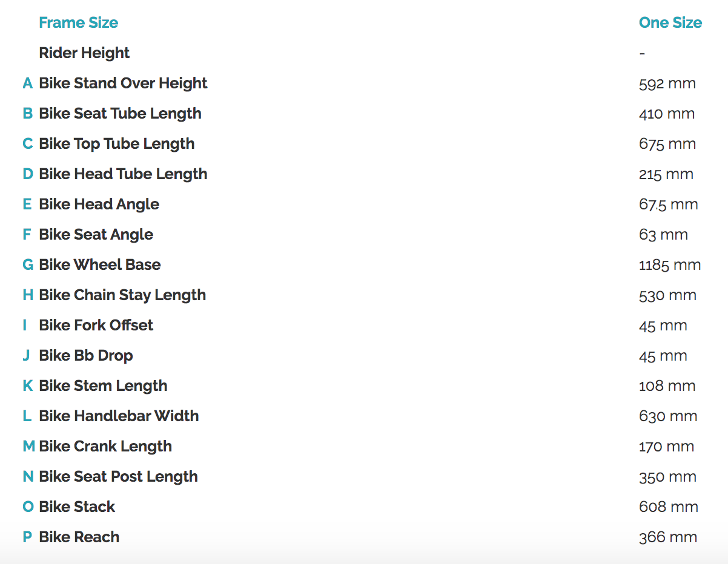Click the "Bike Seat Post Length" label
728x564 pixels.
118,477
